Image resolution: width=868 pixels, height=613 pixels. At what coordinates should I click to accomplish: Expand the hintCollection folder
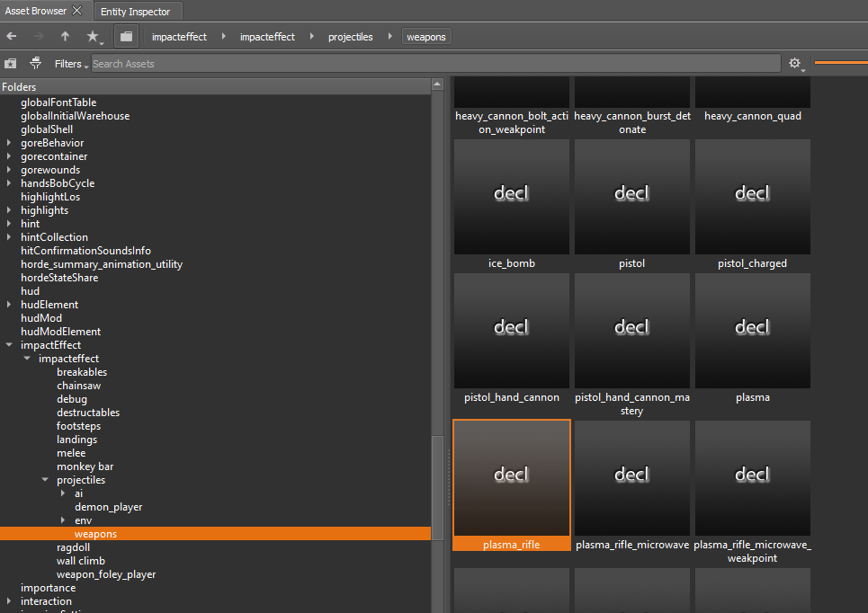[x=9, y=237]
